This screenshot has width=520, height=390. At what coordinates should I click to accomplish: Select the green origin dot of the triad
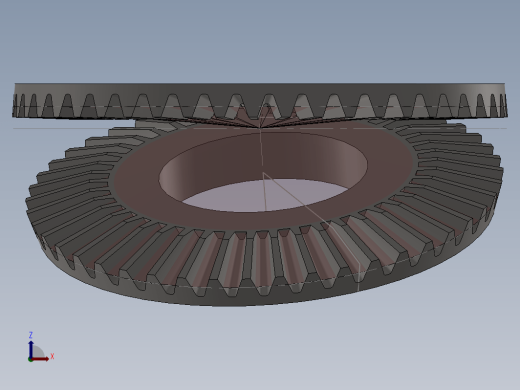[30, 360]
